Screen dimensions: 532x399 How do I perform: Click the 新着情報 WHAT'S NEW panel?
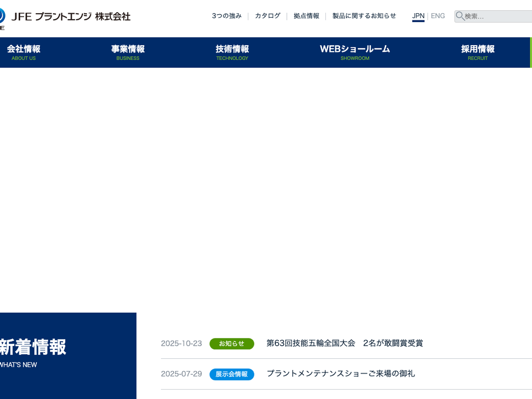[66, 356]
